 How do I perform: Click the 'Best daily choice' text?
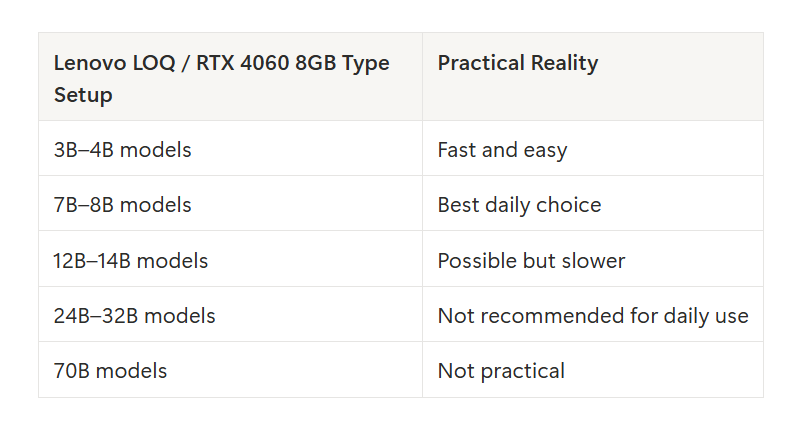(520, 205)
